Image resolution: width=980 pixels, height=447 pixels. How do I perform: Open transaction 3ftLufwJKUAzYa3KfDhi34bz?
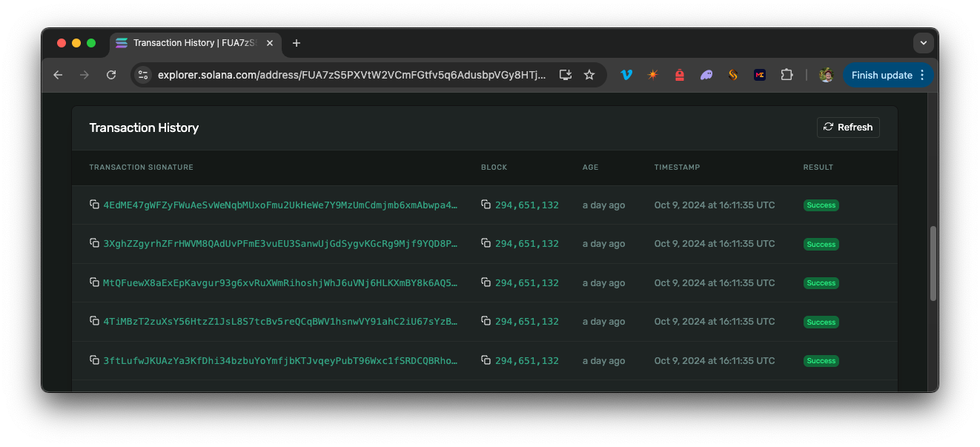click(280, 361)
